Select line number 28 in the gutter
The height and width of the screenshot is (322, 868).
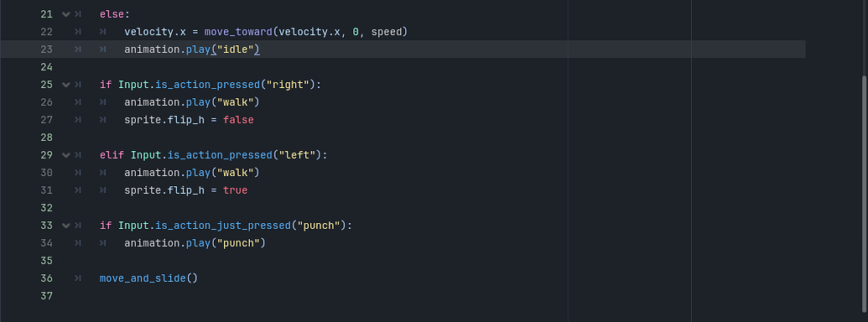(46, 138)
